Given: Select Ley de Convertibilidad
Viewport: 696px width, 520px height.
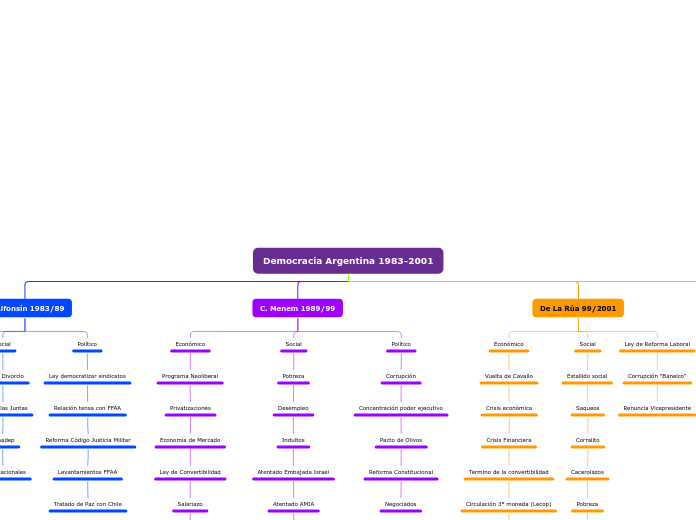Looking at the screenshot, I should [x=190, y=472].
